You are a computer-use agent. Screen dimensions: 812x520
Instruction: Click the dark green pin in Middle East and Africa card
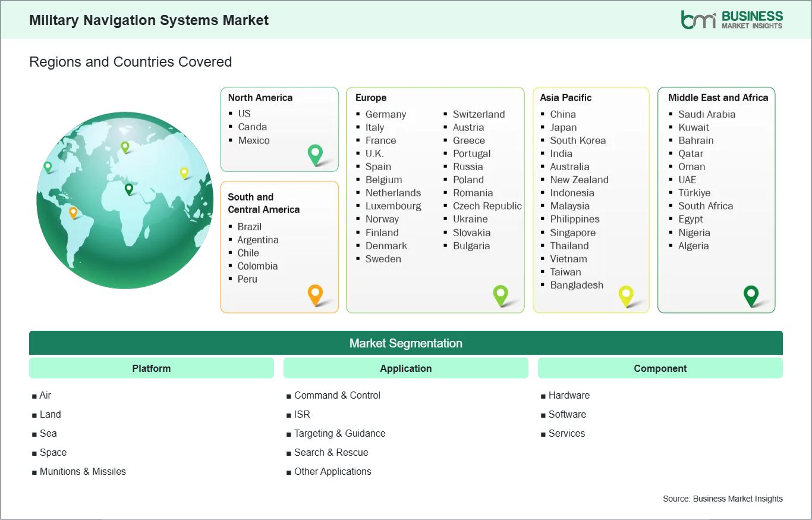751,296
